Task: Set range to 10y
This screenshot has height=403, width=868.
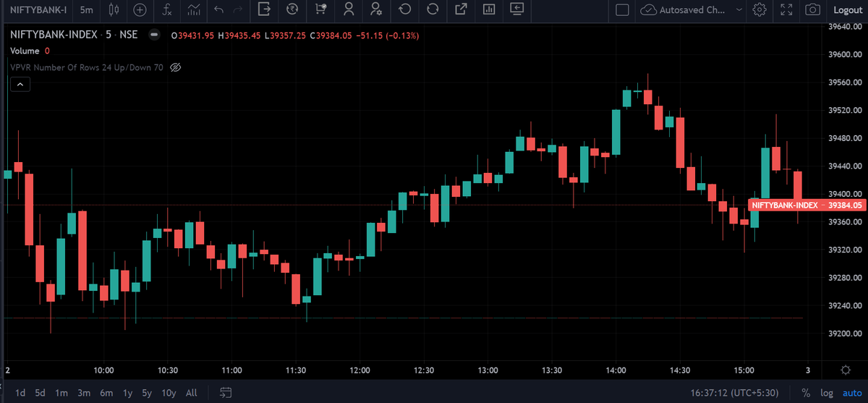Action: point(169,393)
